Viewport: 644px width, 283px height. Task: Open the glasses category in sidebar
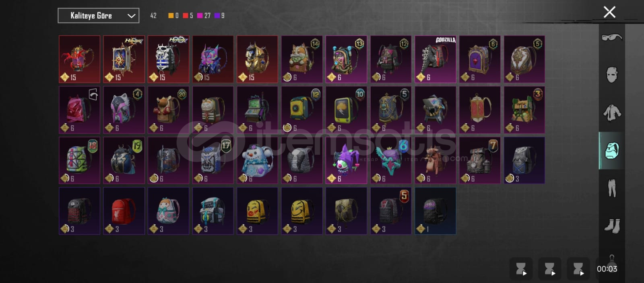(612, 37)
